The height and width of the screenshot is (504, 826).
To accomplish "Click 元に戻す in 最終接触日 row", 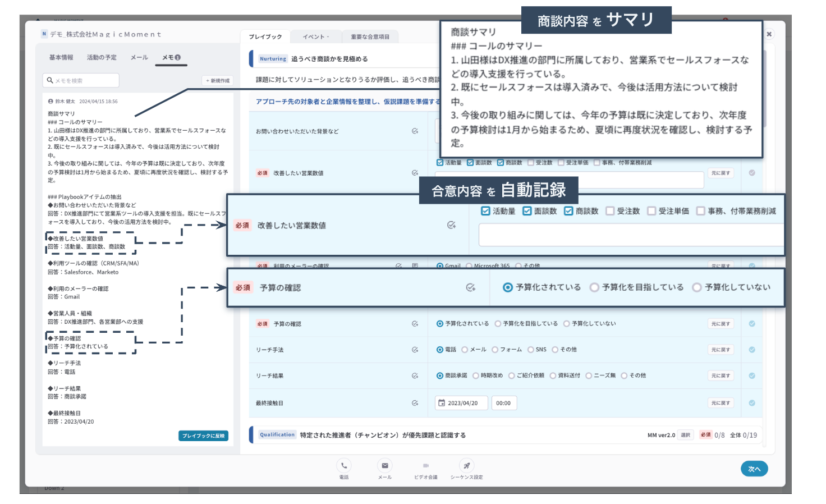I will (721, 403).
